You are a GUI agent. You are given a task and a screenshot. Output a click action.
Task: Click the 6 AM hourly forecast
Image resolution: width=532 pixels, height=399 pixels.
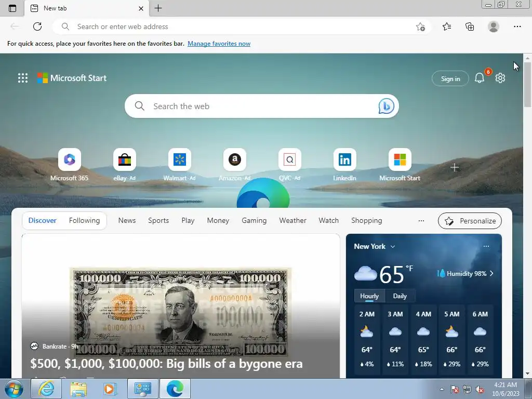(x=480, y=339)
